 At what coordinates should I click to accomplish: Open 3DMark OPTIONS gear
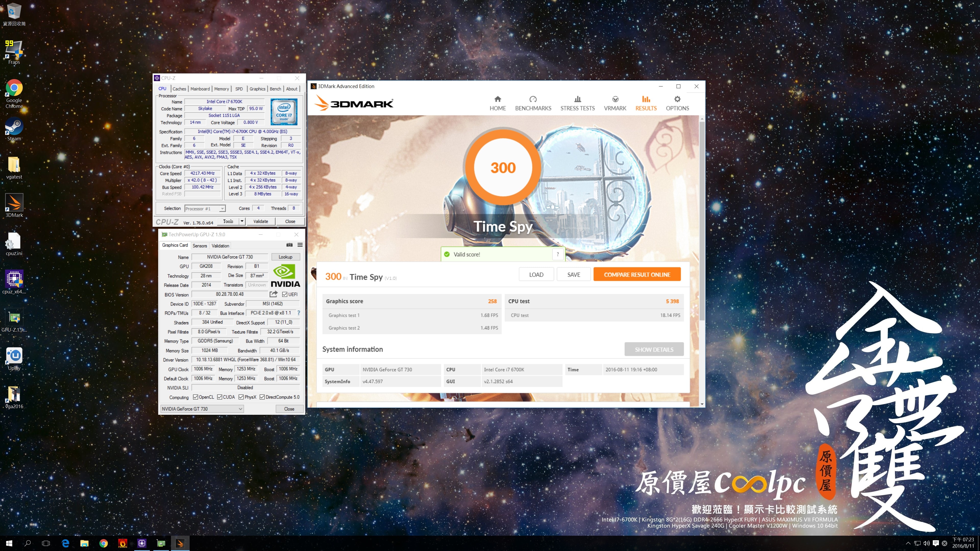(x=677, y=103)
